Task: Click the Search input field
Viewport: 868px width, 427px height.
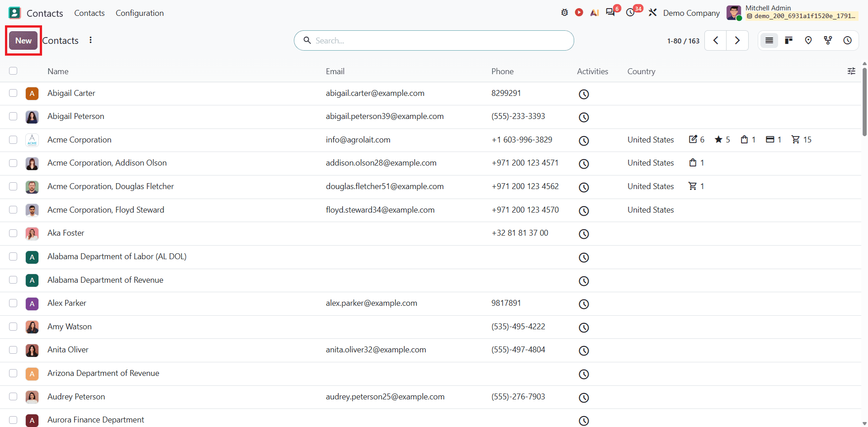Action: tap(434, 41)
